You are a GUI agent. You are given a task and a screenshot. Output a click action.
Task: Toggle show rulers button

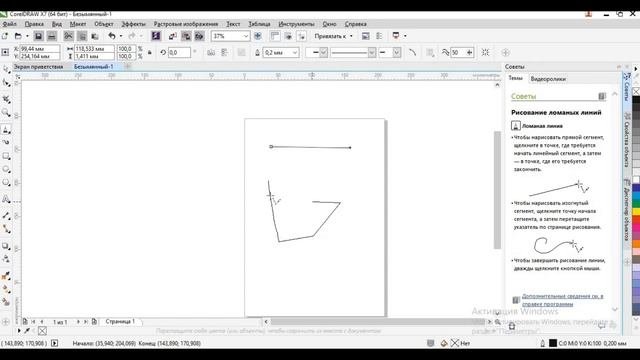coord(275,36)
